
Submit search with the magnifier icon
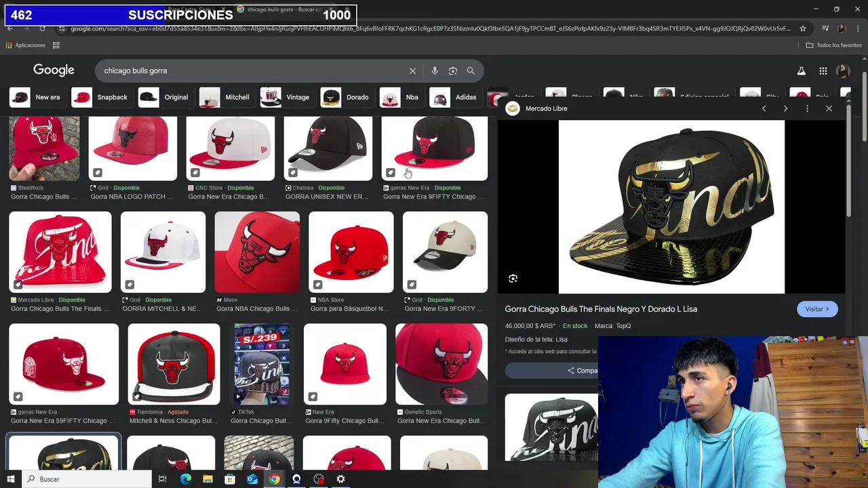point(471,70)
